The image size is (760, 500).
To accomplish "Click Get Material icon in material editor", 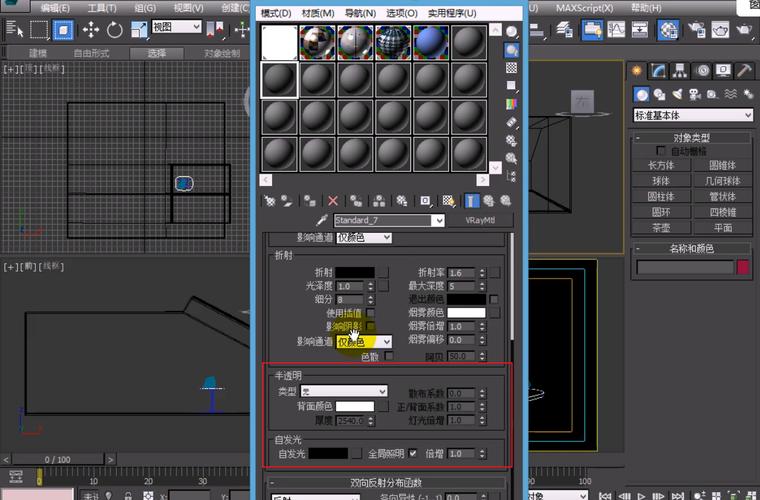I will 269,201.
